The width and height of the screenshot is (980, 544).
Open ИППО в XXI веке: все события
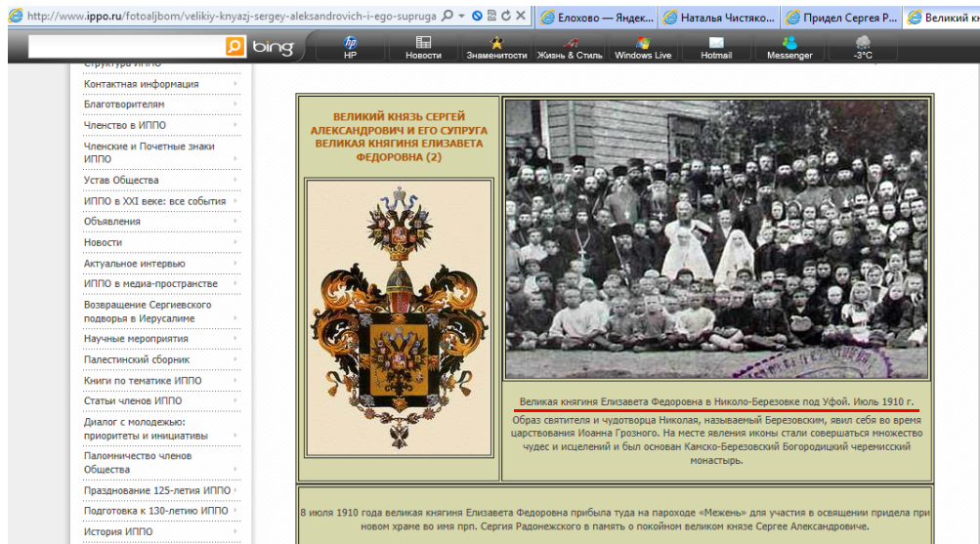pos(154,201)
